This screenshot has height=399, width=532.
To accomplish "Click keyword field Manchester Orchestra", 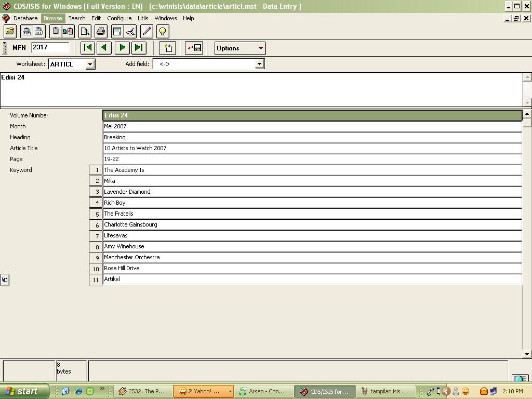I will 312,257.
